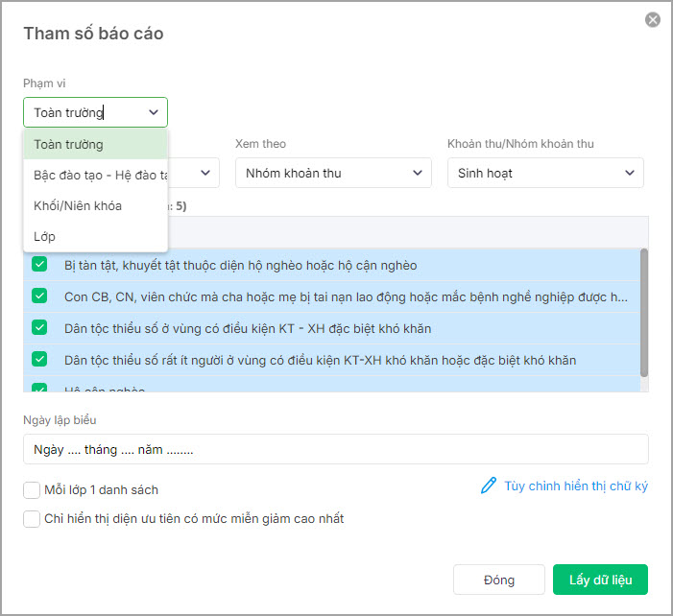This screenshot has width=673, height=616.
Task: Click pencil icon for signature display customization
Action: (x=489, y=486)
